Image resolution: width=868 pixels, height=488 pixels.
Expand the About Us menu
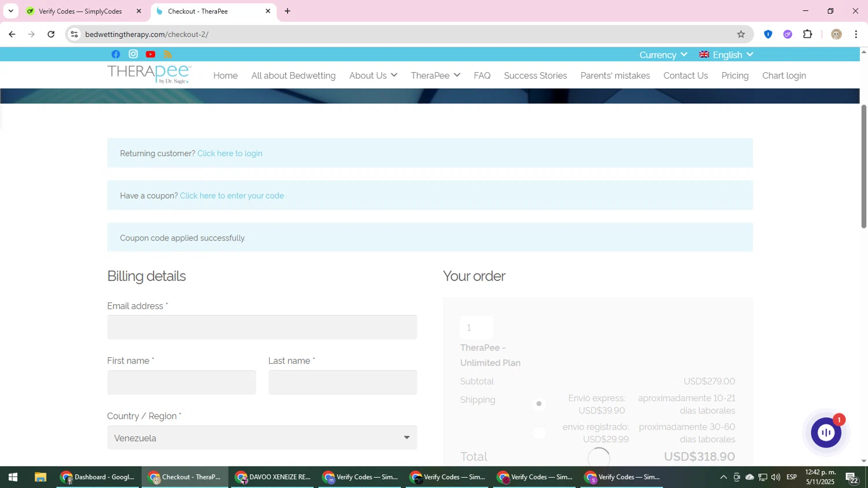tap(373, 76)
